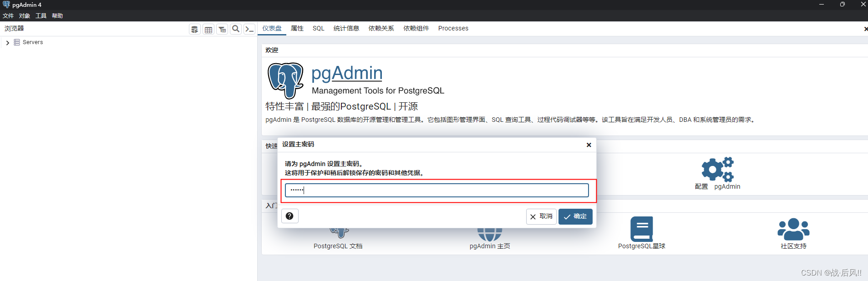Click the server group toolbar icon
Screen dimensions: 868x281
(195, 29)
